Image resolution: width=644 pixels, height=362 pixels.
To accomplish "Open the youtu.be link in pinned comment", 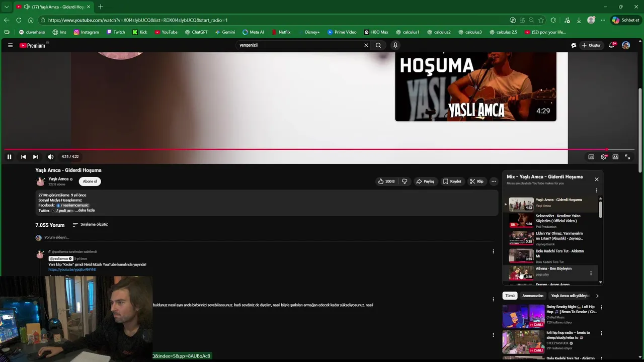I will pyautogui.click(x=72, y=269).
